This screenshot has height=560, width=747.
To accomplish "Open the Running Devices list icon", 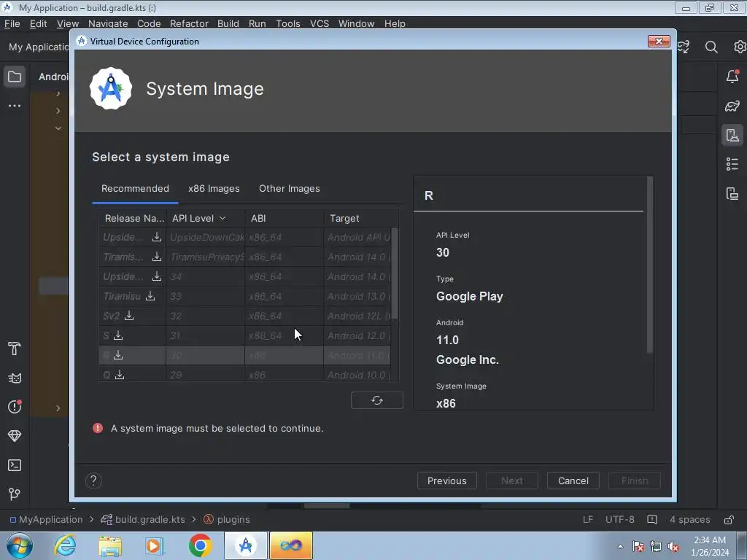I will [732, 164].
